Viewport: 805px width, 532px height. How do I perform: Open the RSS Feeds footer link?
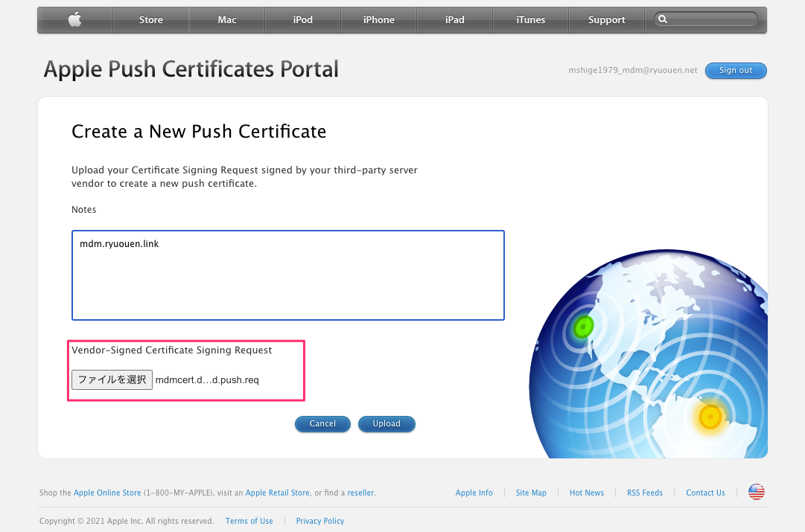tap(645, 493)
